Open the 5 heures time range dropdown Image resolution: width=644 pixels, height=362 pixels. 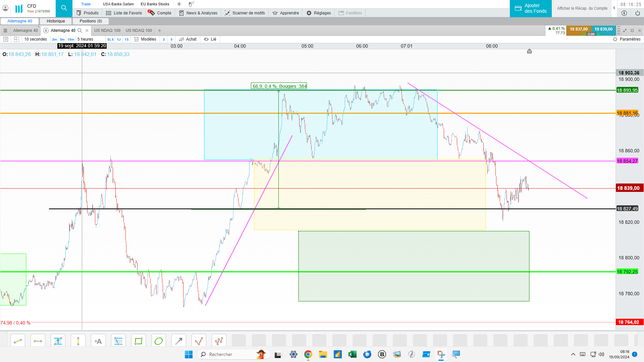85,39
